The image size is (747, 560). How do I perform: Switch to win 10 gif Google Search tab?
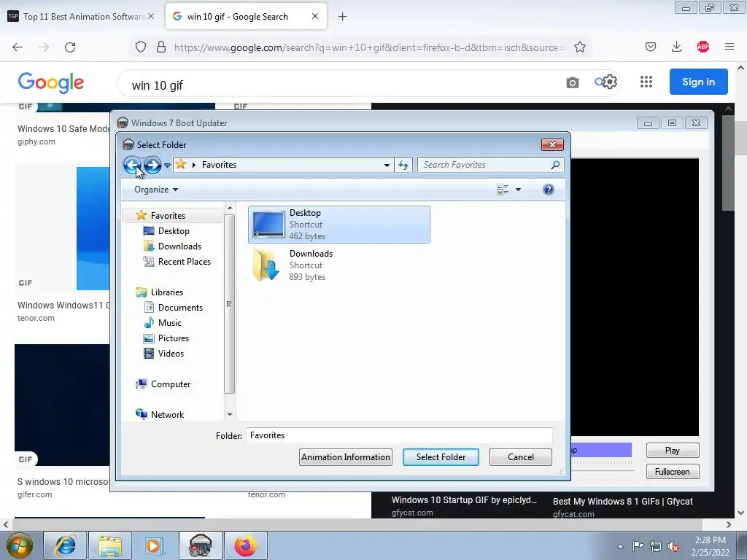pyautogui.click(x=237, y=17)
